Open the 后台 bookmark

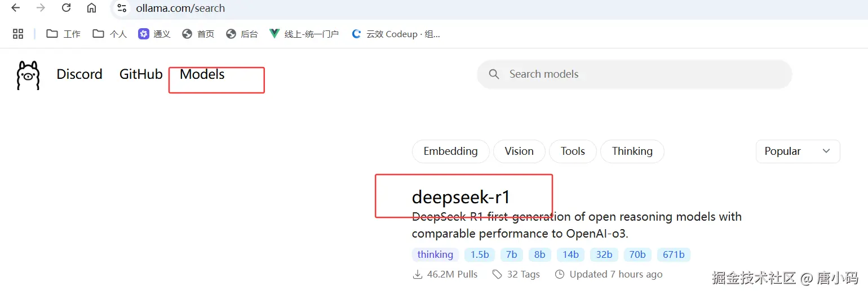coord(242,34)
